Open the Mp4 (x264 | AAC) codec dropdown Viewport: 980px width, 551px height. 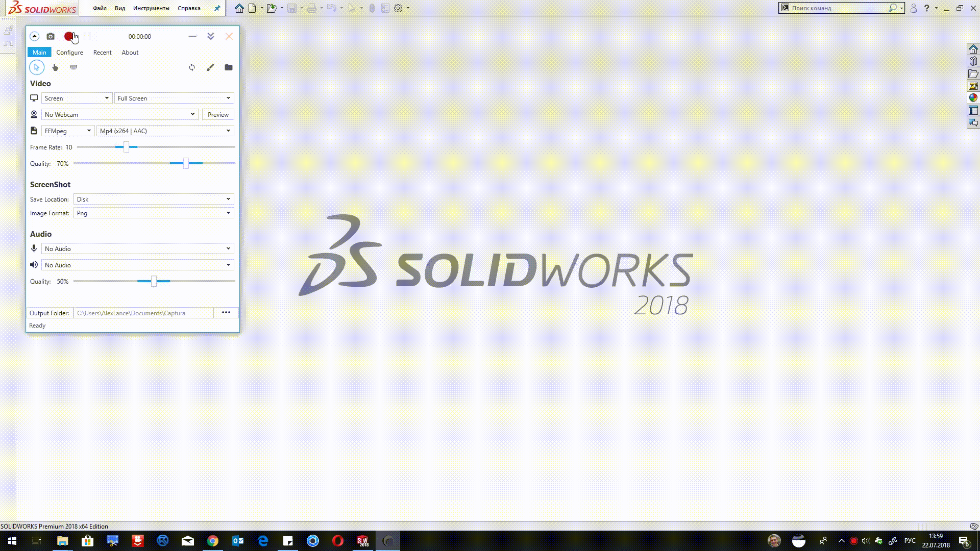(165, 131)
